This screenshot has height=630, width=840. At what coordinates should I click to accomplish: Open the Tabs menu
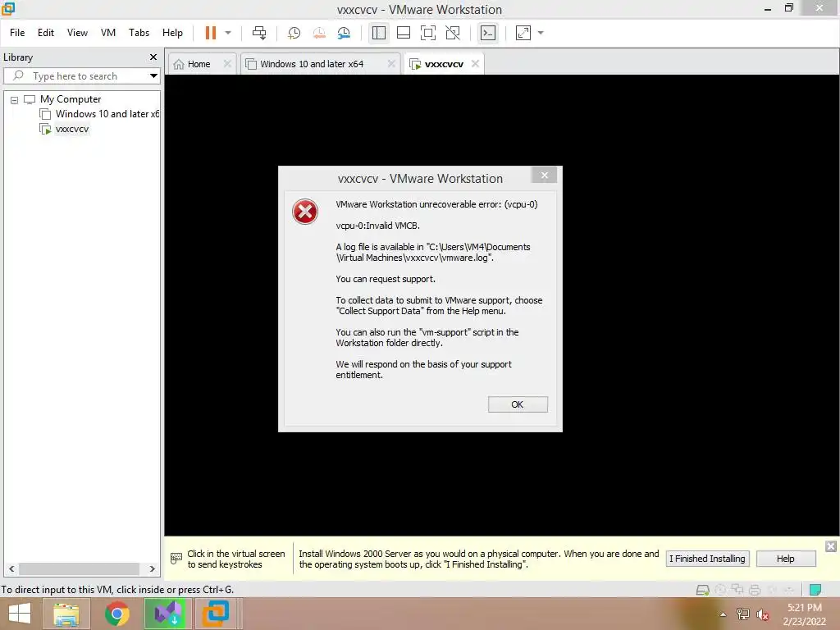(x=139, y=33)
